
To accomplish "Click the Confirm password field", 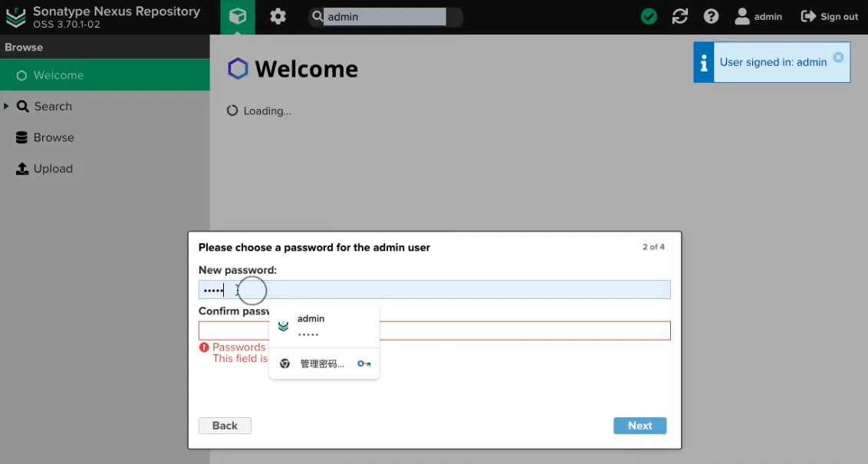I will point(521,331).
